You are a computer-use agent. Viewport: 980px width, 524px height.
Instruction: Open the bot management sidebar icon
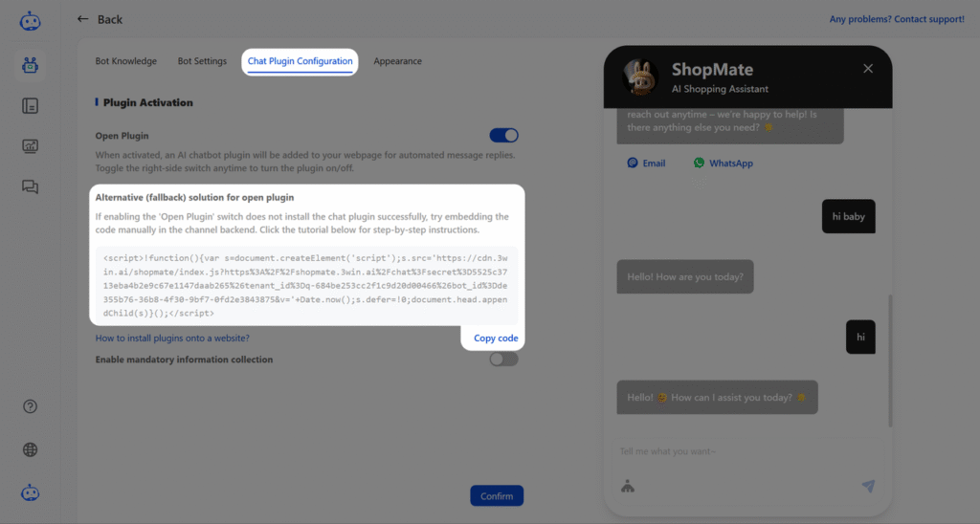[x=30, y=65]
